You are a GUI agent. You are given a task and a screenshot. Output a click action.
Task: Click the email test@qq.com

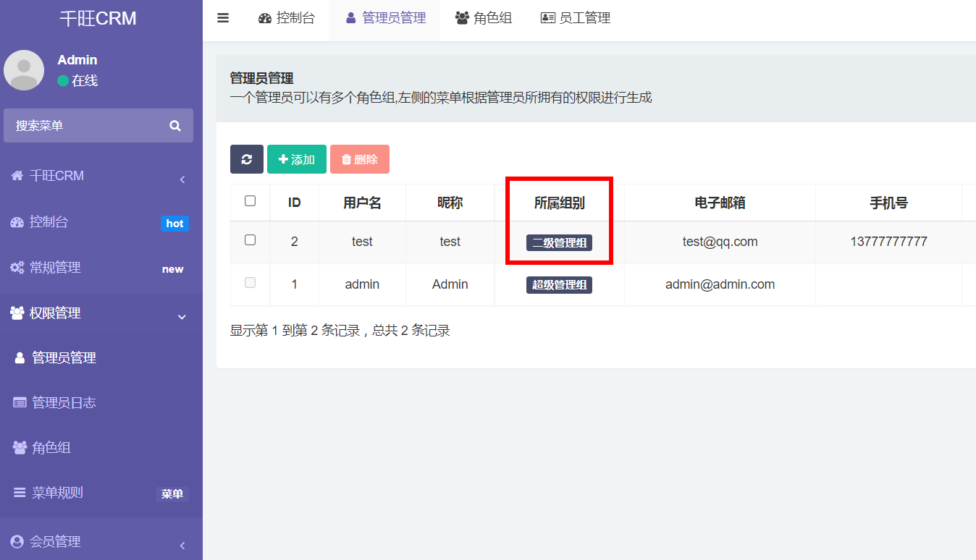pos(720,242)
